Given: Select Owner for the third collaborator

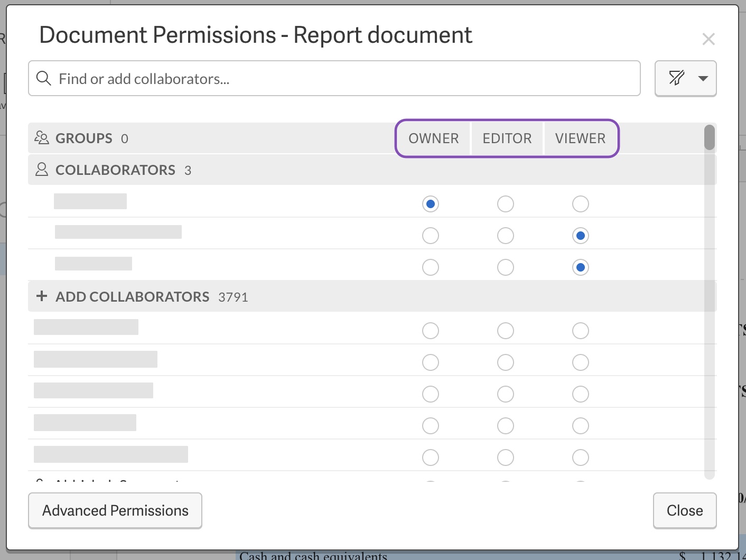Looking at the screenshot, I should [x=431, y=267].
